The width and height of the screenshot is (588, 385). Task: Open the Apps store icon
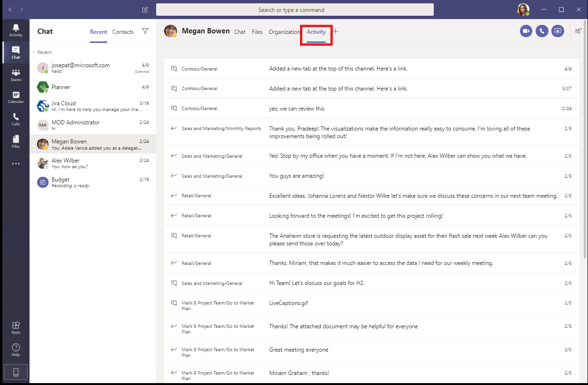pyautogui.click(x=16, y=327)
